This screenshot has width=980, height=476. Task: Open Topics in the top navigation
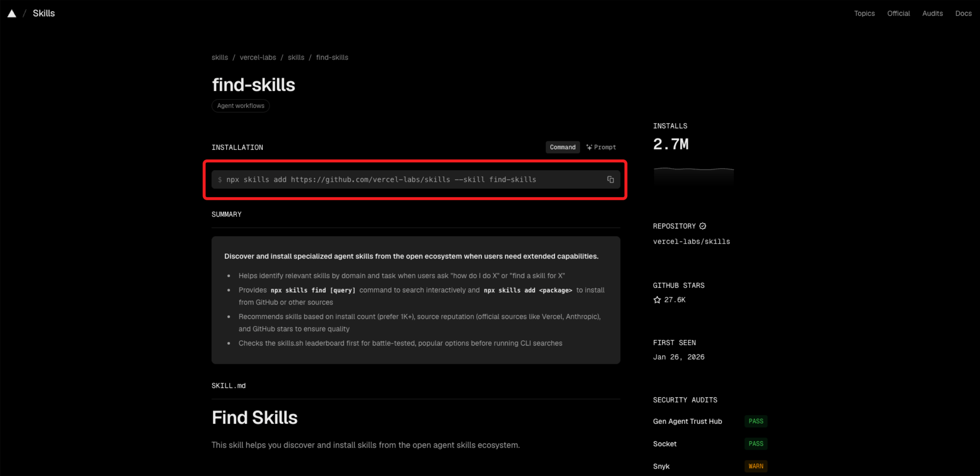pyautogui.click(x=864, y=13)
